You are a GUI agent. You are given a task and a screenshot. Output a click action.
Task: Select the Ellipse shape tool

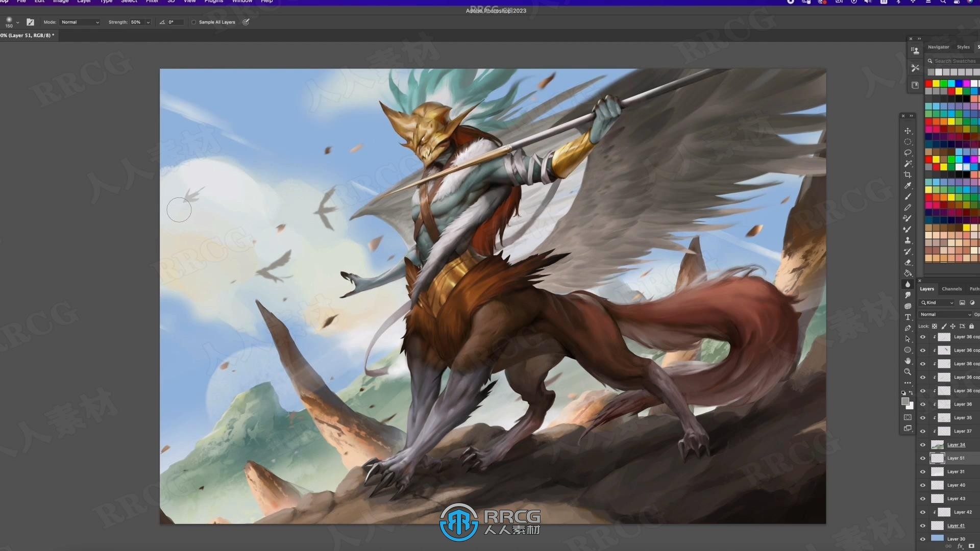(x=908, y=350)
